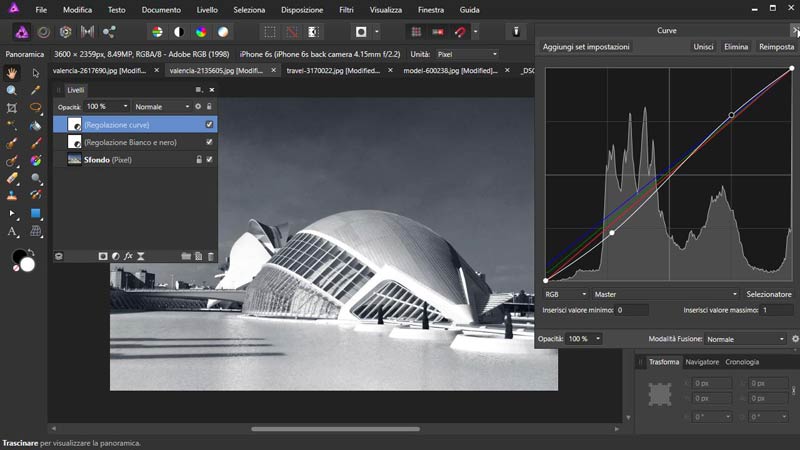Screen dimensions: 800x450
Task: Expand the snapping options arrow
Action: [476, 32]
